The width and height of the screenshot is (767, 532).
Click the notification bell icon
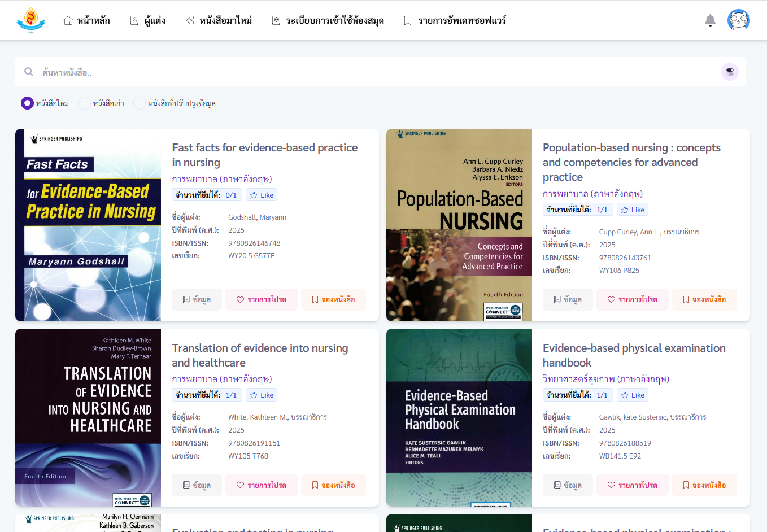tap(710, 21)
